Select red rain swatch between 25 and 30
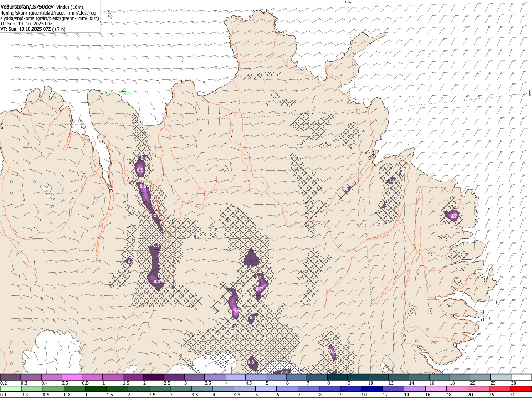Image resolution: width=532 pixels, height=398 pixels. click(500, 389)
